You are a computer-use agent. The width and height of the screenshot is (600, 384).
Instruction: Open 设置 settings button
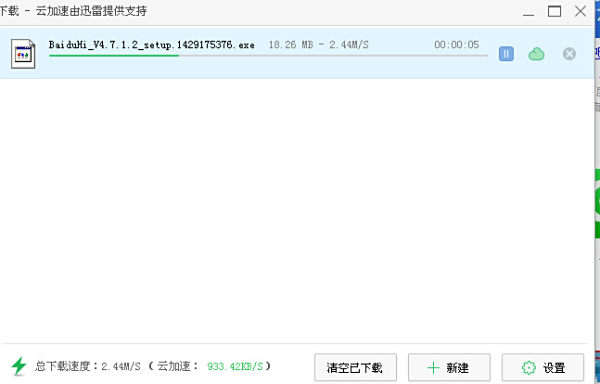coord(543,368)
